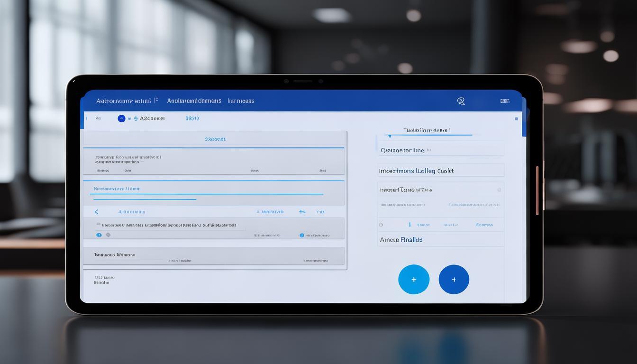This screenshot has height=364, width=637.
Task: Click the small plus icon in the list toolbar
Action: 301,212
